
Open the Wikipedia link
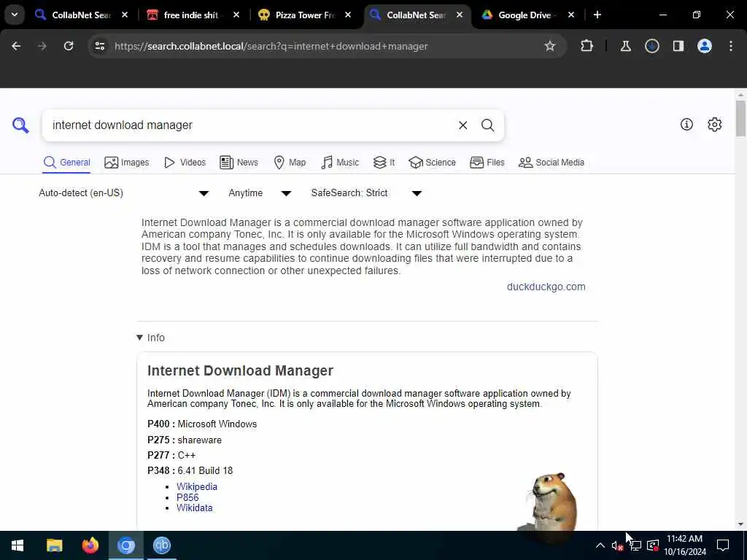click(197, 486)
